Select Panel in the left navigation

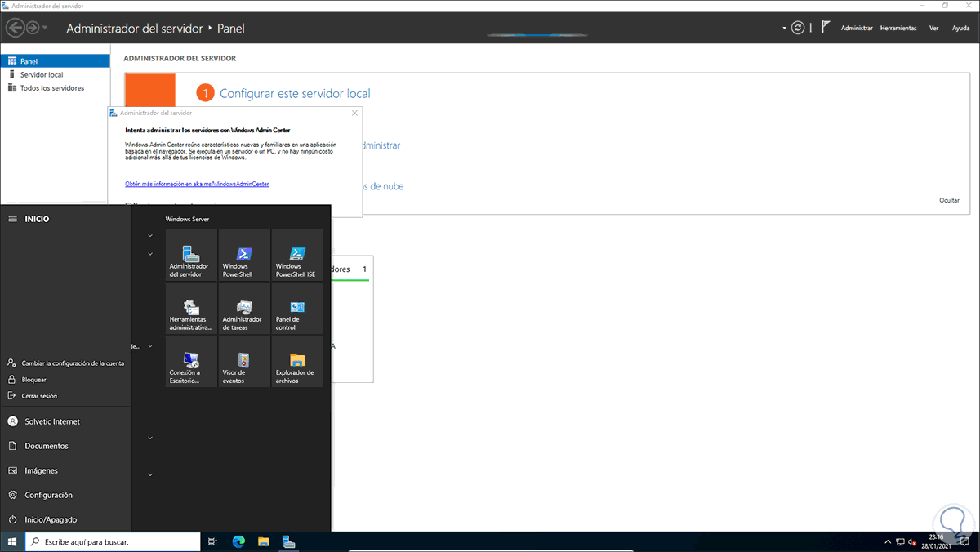tap(55, 61)
